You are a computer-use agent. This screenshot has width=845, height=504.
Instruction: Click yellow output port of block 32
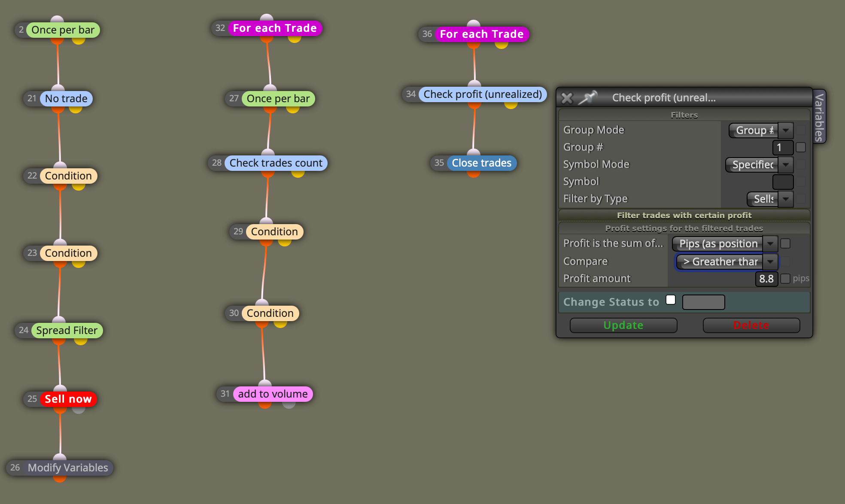pyautogui.click(x=295, y=39)
